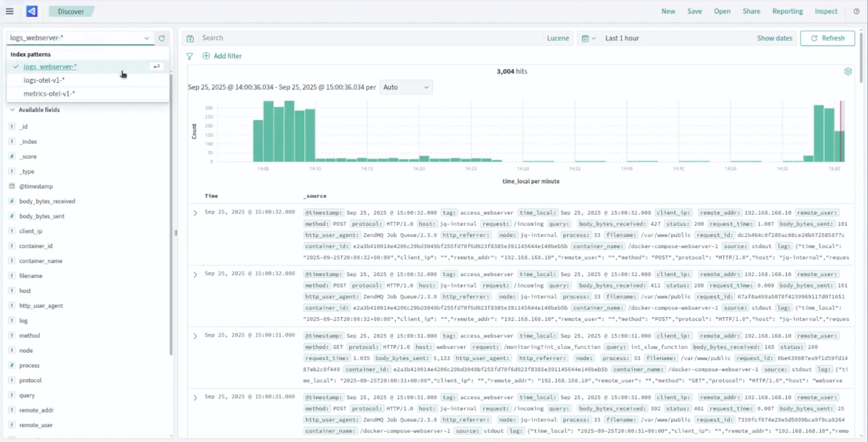Viewport: 868px width, 442px height.
Task: Open the Auto interval dropdown
Action: coord(406,87)
